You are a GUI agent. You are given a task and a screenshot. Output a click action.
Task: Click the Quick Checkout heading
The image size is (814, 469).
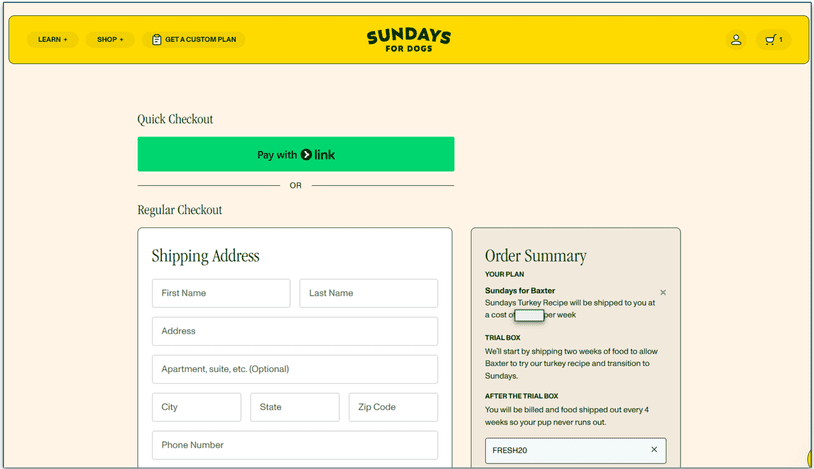[x=175, y=119]
